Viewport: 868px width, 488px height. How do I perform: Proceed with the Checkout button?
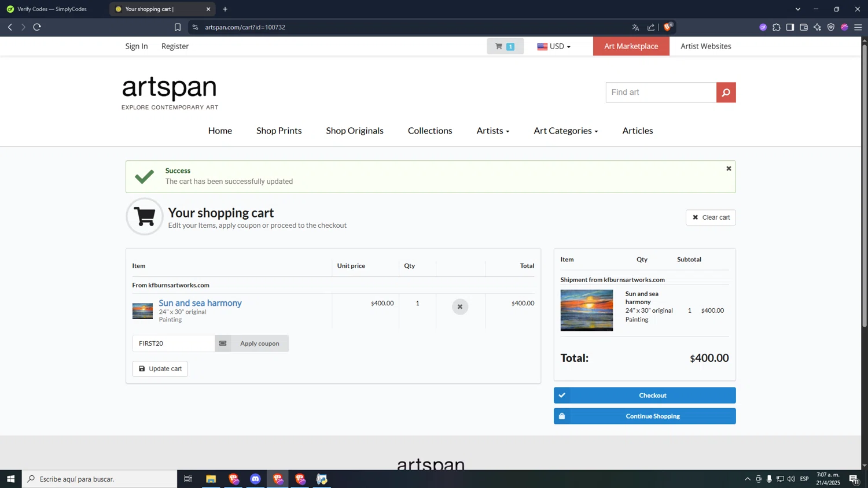(x=645, y=395)
